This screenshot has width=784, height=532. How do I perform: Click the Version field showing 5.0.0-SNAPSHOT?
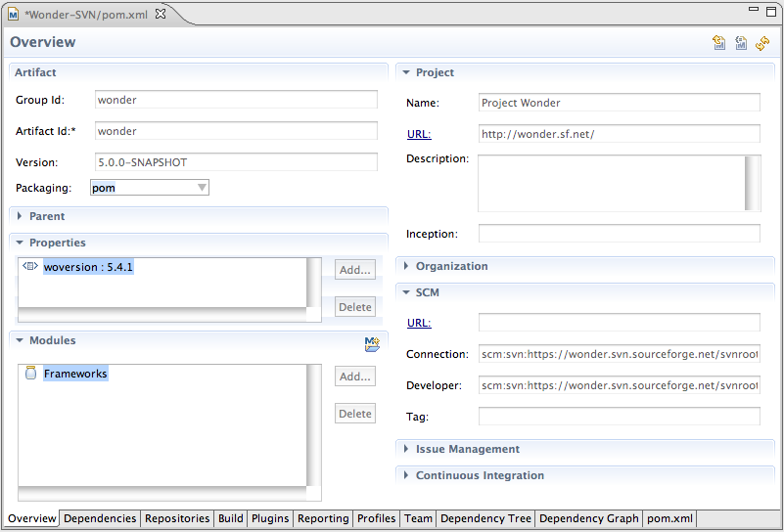point(236,161)
